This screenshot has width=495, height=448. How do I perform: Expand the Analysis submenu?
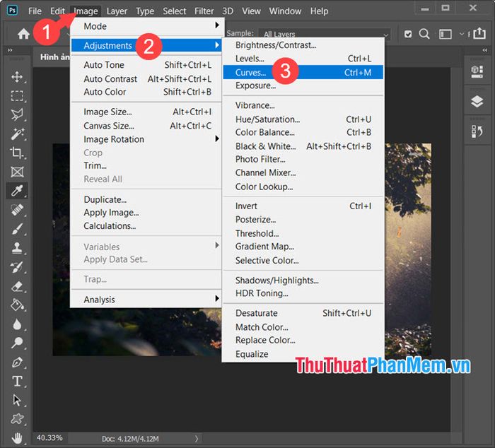[146, 300]
